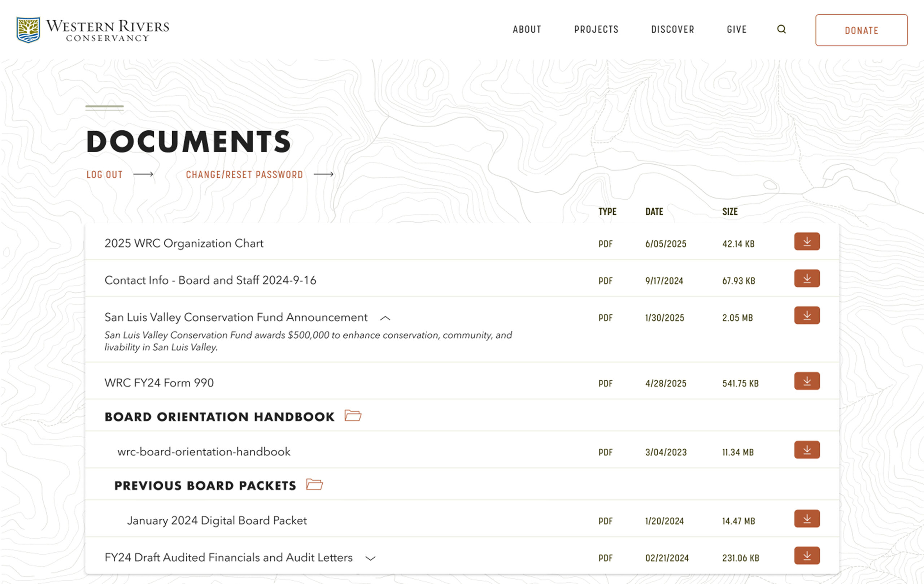
Task: Download San Luis Valley Fund Announcement
Action: click(x=807, y=315)
